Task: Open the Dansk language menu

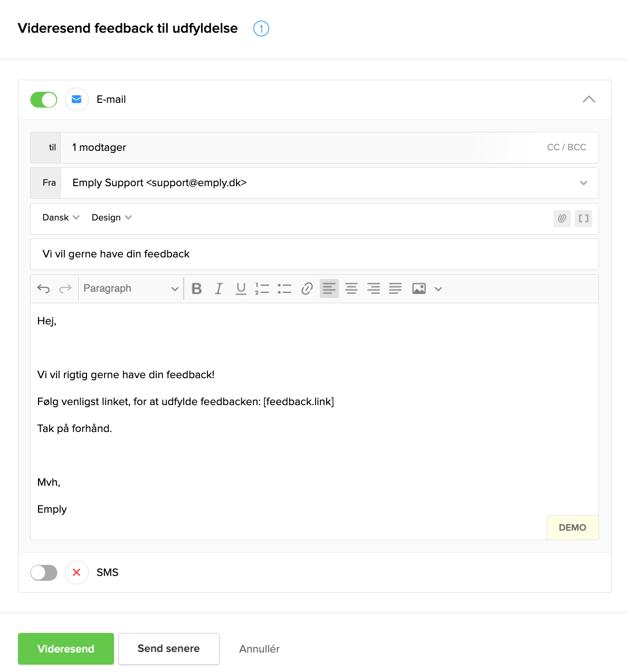Action: [x=61, y=218]
